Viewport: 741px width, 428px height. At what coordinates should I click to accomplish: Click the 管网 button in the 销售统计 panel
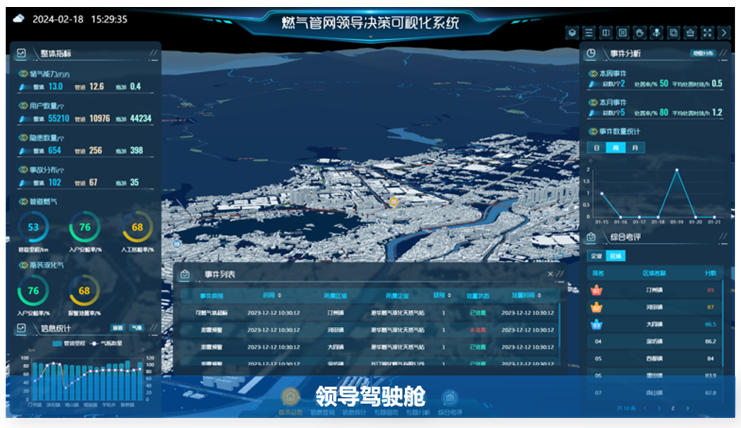[x=117, y=327]
